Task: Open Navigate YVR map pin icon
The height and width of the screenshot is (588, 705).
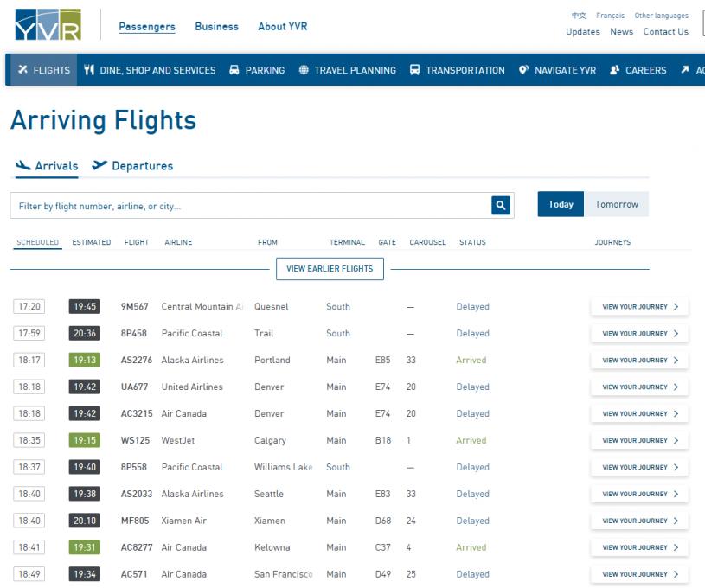Action: coord(523,70)
